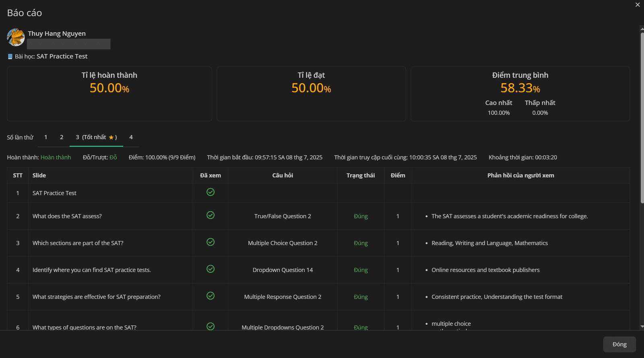Click the Slide column header
Viewport: 644px width, 358px height.
39,175
